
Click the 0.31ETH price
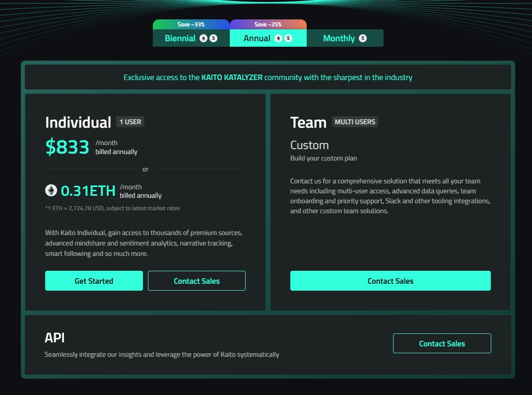88,191
